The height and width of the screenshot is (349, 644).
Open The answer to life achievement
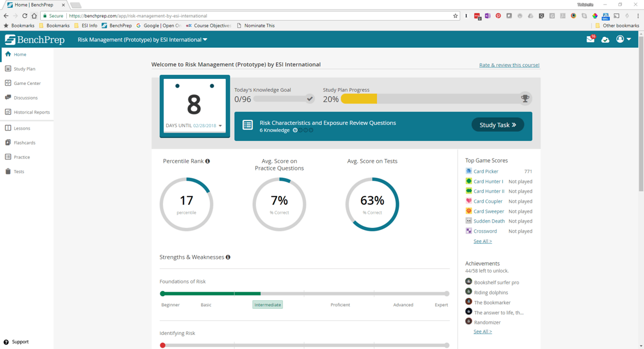point(499,312)
